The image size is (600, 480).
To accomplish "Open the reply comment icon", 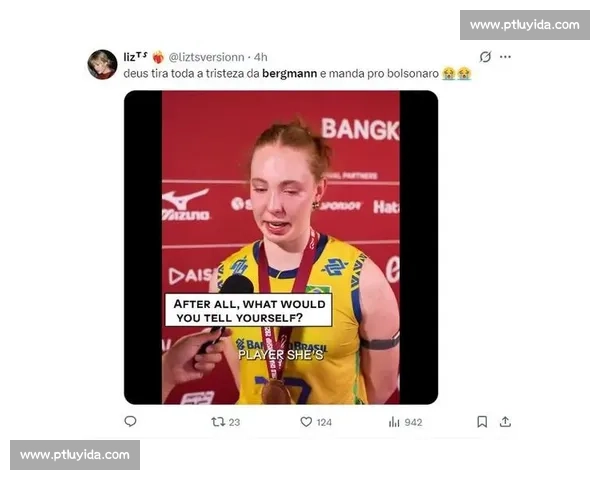I will 130,421.
